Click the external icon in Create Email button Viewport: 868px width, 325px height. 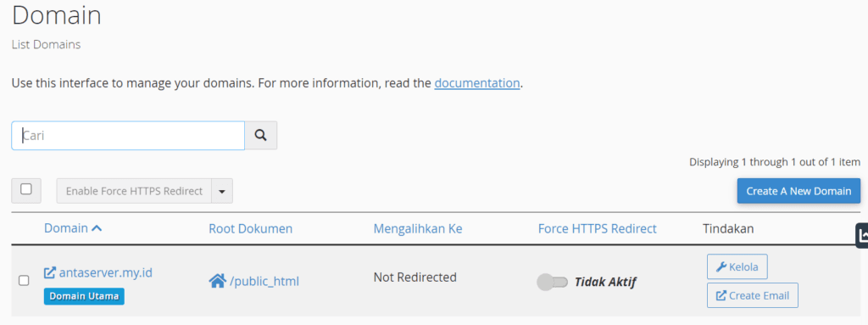[721, 295]
